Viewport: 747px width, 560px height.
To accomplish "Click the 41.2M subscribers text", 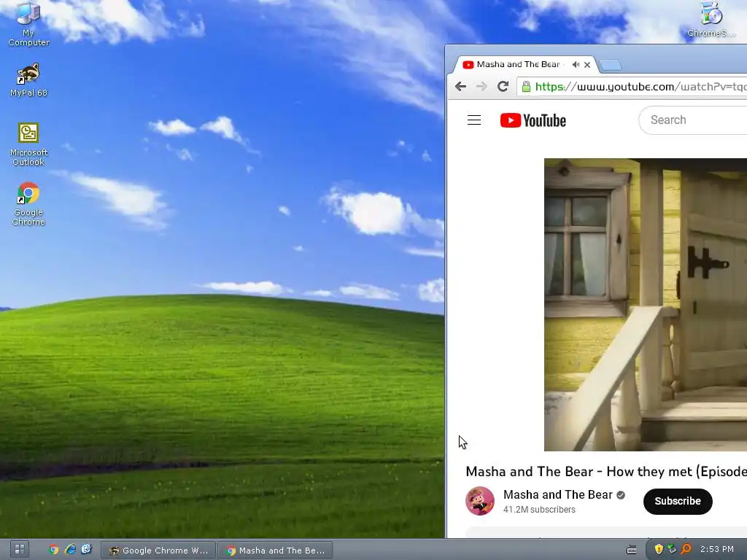I will point(539,510).
